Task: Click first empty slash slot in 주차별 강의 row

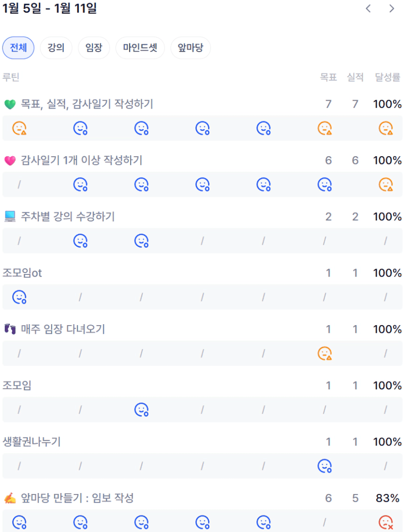Action: coord(19,241)
